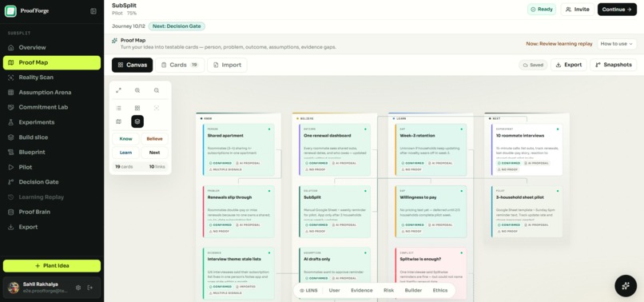Open the Overview page in sidebar
Image resolution: width=644 pixels, height=302 pixels.
coord(52,47)
